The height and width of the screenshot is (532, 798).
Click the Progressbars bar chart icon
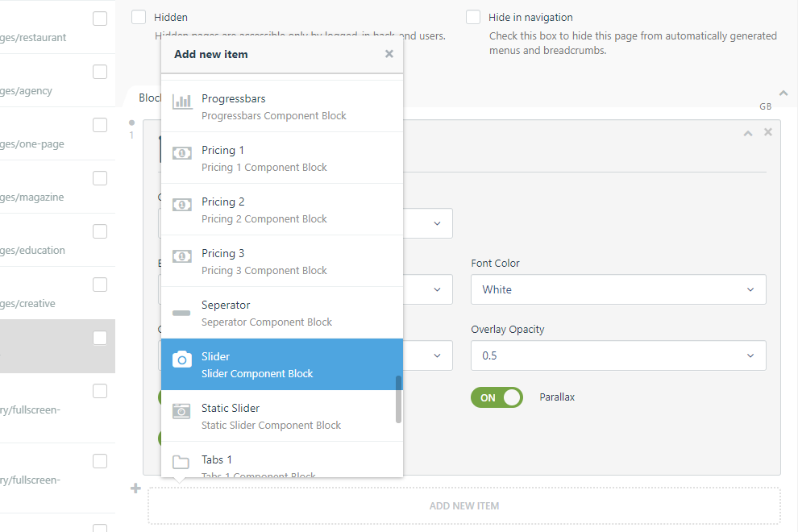click(181, 102)
